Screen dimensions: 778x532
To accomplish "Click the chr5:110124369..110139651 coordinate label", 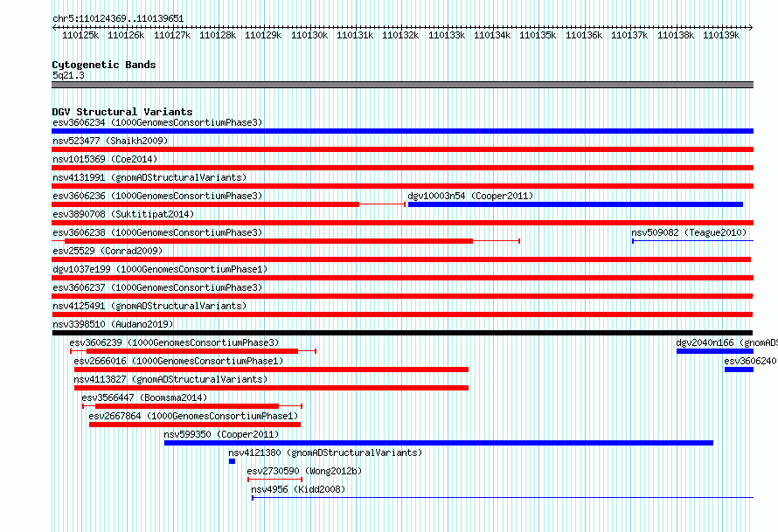I will (118, 19).
